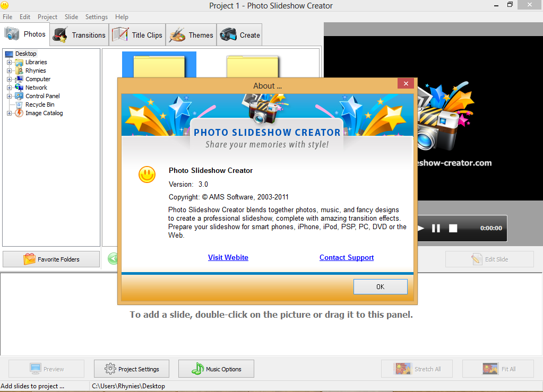
Task: Click the Version: 3.0 text
Action: point(188,184)
